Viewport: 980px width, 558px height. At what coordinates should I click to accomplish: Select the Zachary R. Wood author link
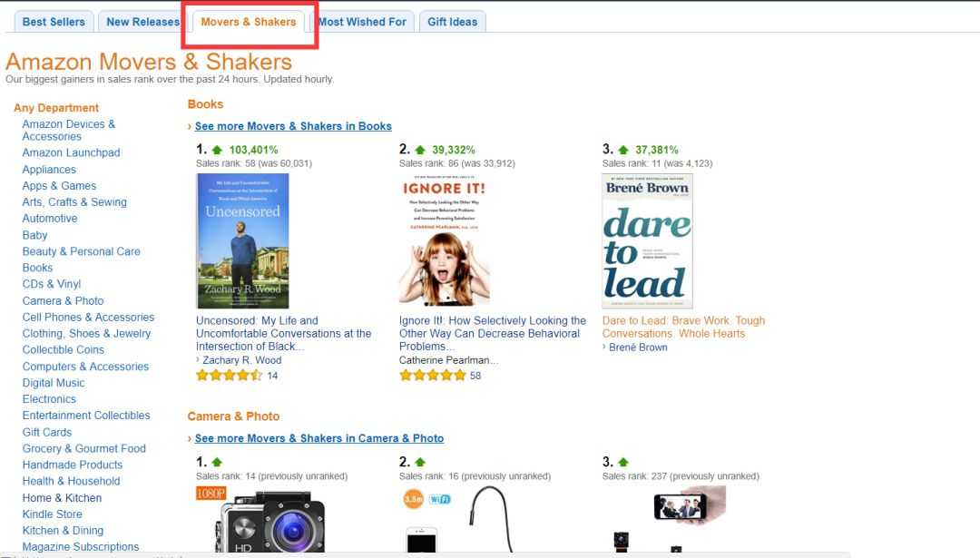point(242,360)
